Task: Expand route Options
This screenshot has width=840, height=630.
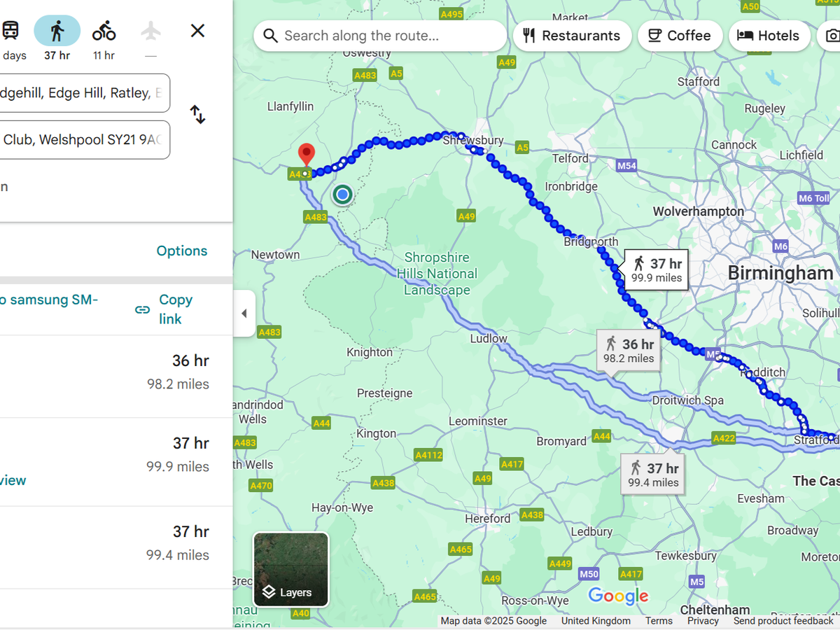Action: click(181, 251)
